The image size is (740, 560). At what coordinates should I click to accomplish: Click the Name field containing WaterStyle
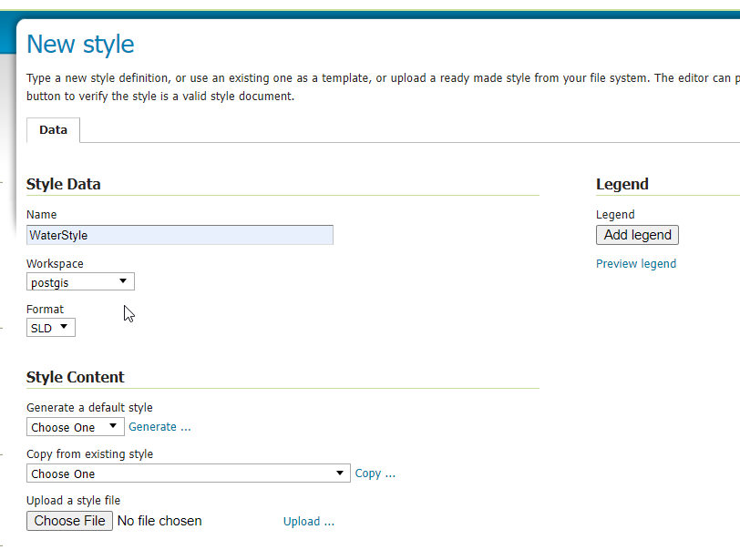pyautogui.click(x=180, y=235)
